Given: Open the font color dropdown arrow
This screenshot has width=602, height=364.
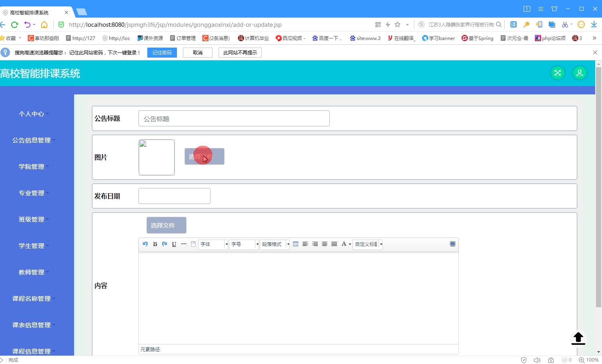Looking at the screenshot, I should [350, 244].
